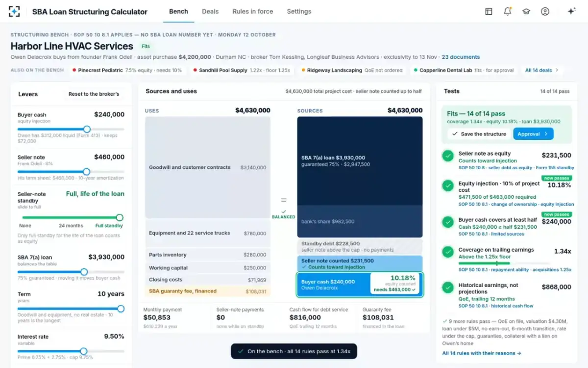The width and height of the screenshot is (588, 368).
Task: Click Reset to the broker's button
Action: pyautogui.click(x=94, y=94)
